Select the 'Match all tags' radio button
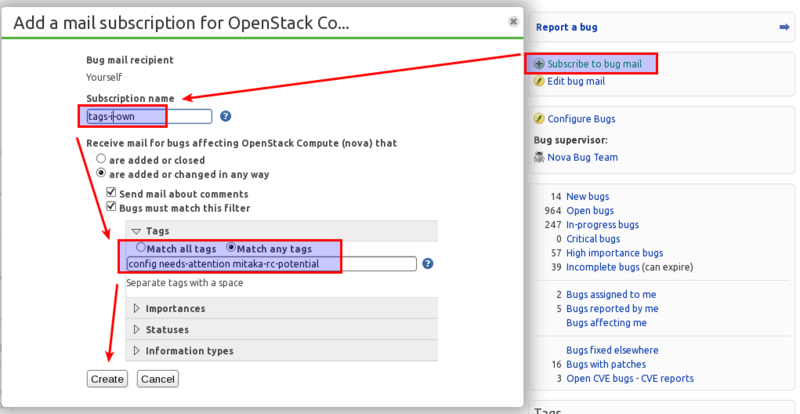Image resolution: width=800 pixels, height=414 pixels. (x=141, y=247)
